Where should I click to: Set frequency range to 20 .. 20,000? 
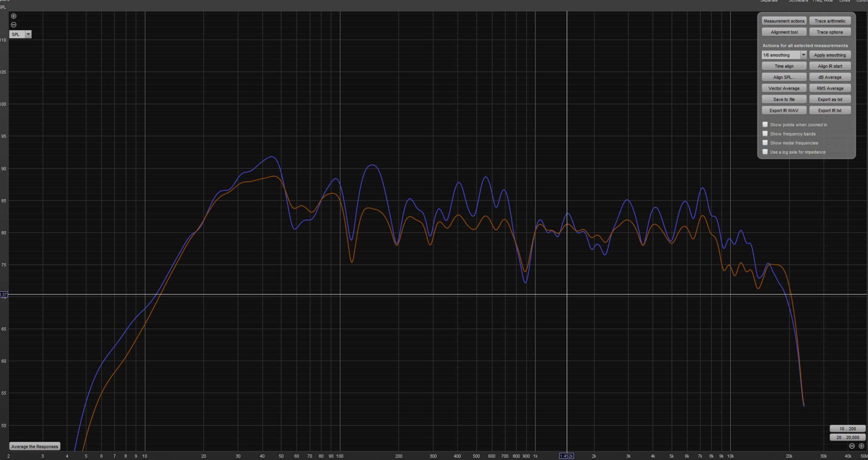(847, 438)
